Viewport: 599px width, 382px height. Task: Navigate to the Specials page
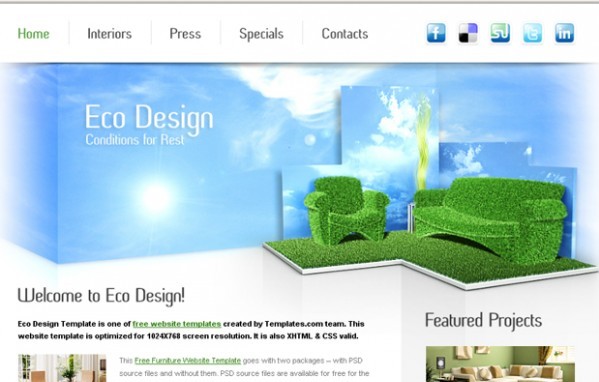point(261,34)
